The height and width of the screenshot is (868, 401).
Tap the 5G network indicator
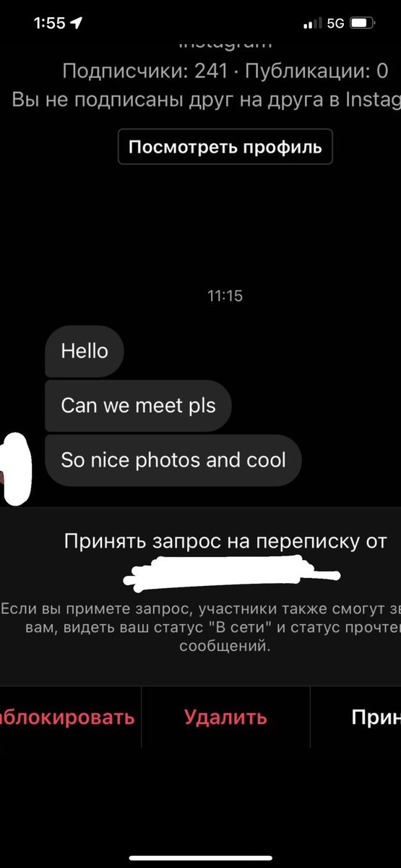pos(335,23)
